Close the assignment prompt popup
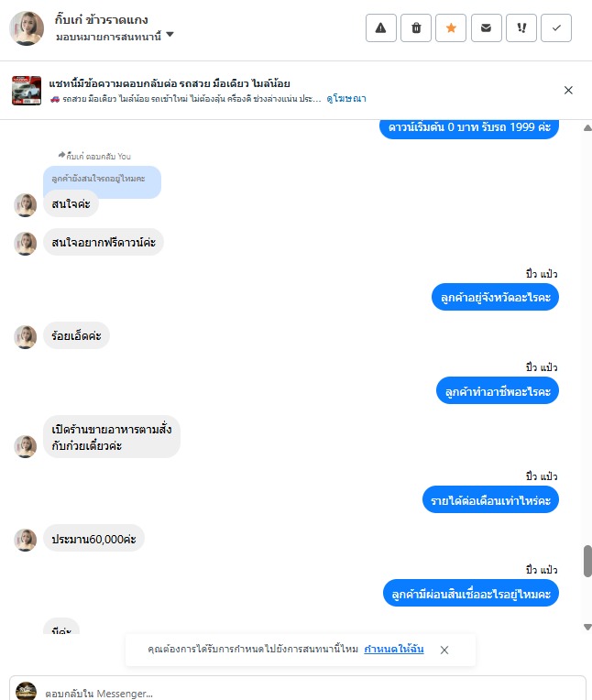 (x=444, y=650)
